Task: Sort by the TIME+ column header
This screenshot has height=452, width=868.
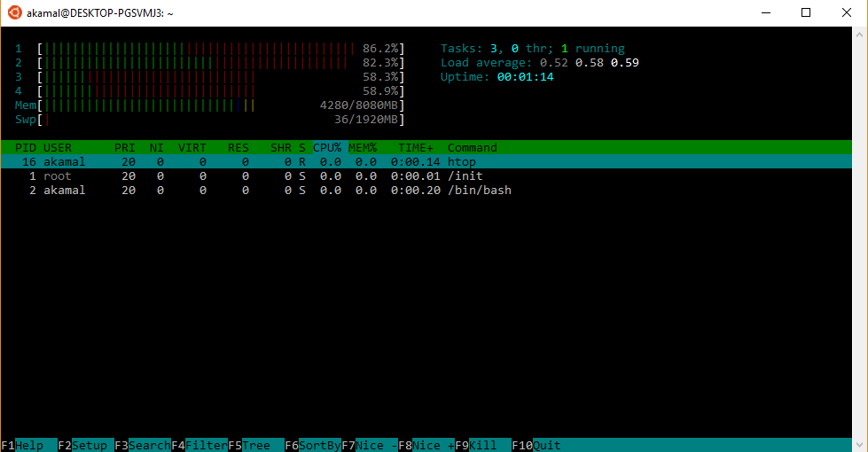Action: [x=416, y=148]
